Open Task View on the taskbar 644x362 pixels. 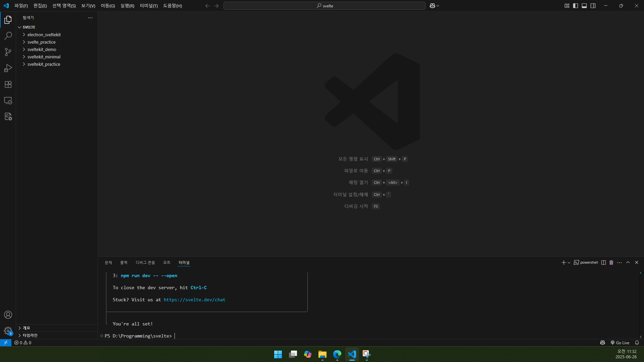293,354
